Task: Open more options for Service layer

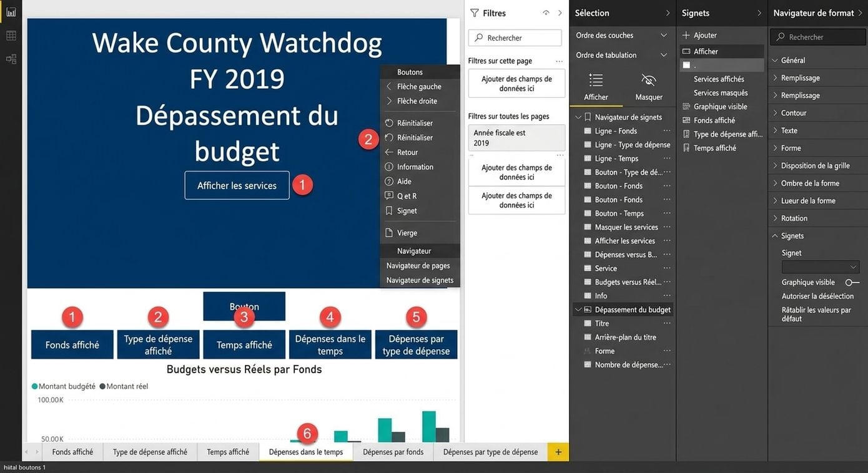Action: click(x=667, y=268)
